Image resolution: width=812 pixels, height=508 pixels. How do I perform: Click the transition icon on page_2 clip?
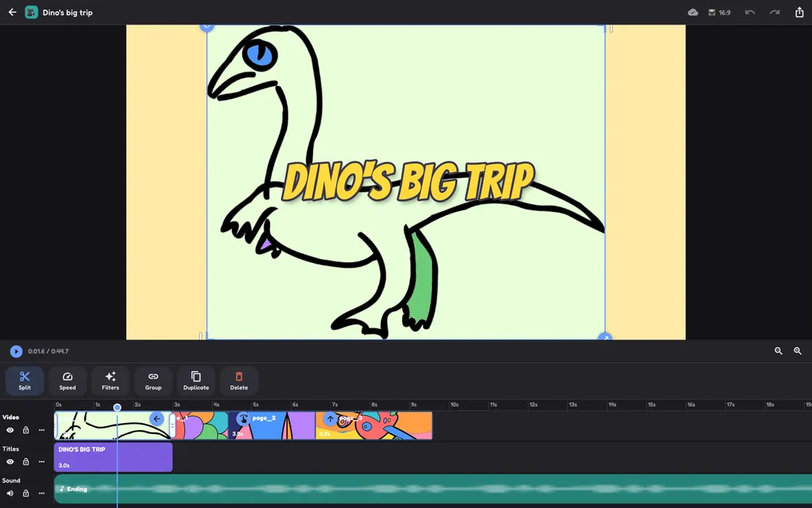(243, 418)
